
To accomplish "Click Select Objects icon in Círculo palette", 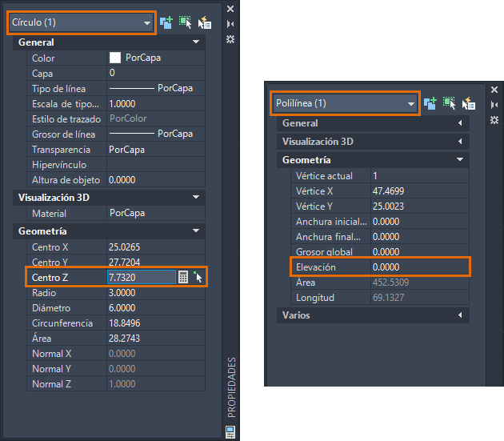I will [185, 23].
